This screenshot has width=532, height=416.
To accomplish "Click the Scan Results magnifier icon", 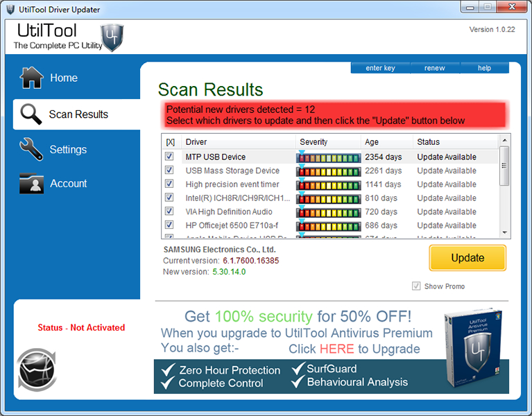I will pos(31,114).
